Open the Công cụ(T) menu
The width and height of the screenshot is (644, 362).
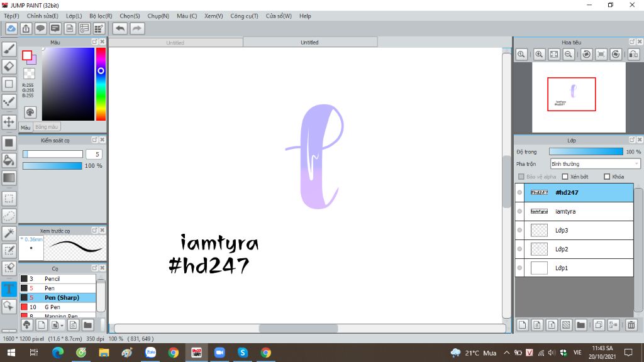tap(245, 16)
